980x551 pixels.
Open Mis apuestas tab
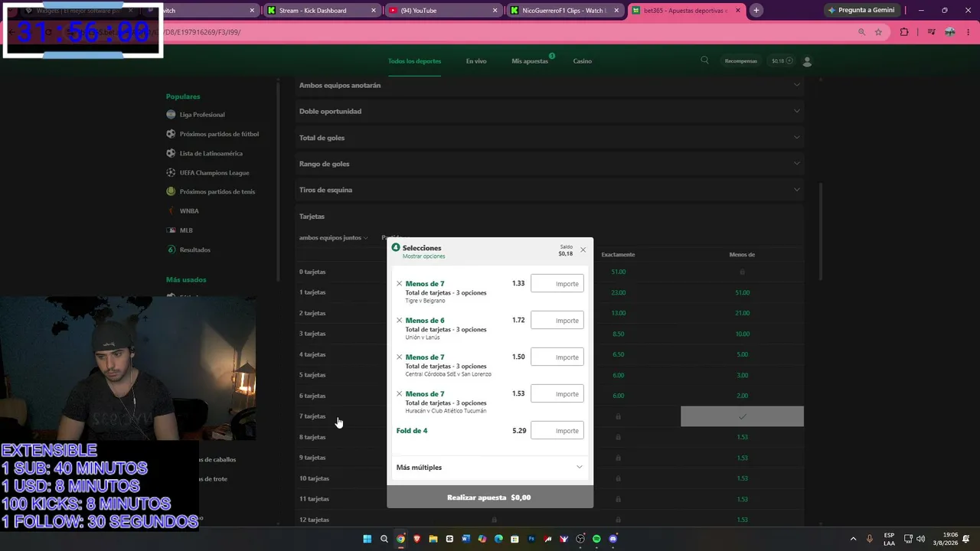point(530,61)
